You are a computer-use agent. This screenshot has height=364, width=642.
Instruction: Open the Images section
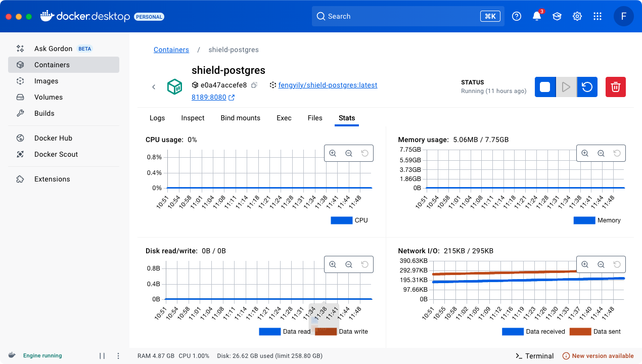click(x=64, y=81)
